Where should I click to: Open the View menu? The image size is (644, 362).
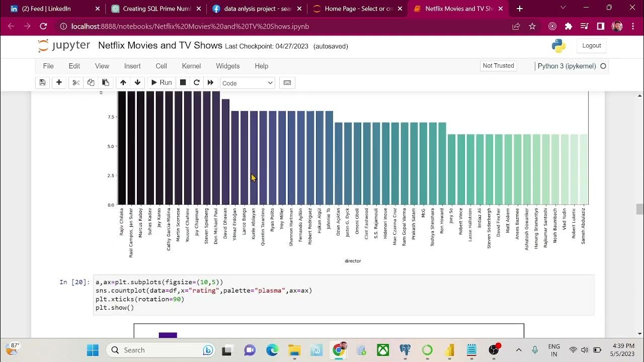click(x=102, y=66)
